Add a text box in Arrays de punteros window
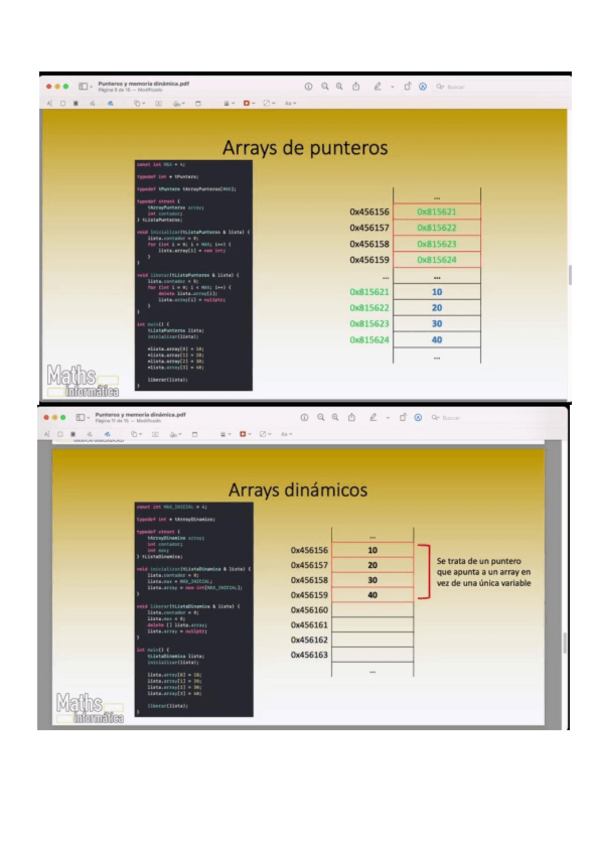599x848 pixels. [158, 103]
